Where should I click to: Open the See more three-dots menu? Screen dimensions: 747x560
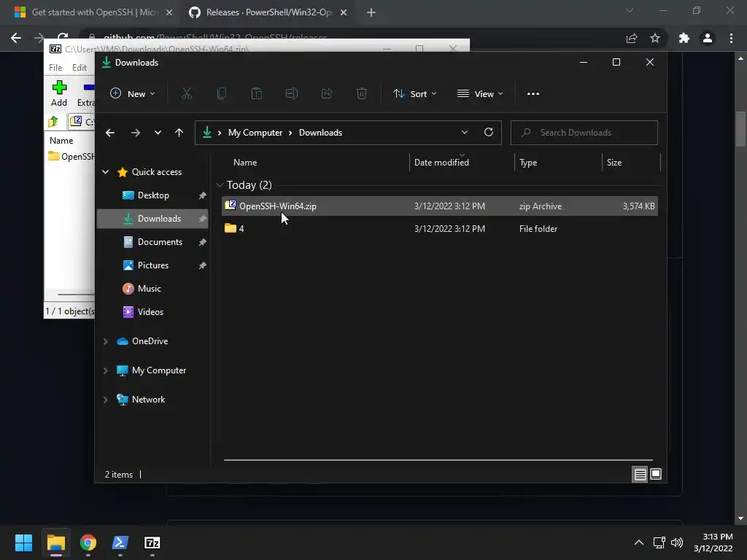pos(533,94)
